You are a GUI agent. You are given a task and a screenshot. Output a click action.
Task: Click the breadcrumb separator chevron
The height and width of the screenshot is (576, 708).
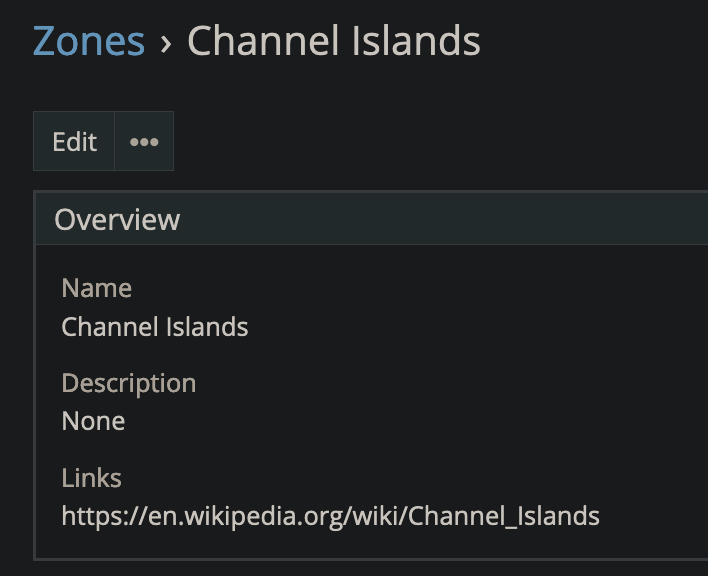click(166, 42)
